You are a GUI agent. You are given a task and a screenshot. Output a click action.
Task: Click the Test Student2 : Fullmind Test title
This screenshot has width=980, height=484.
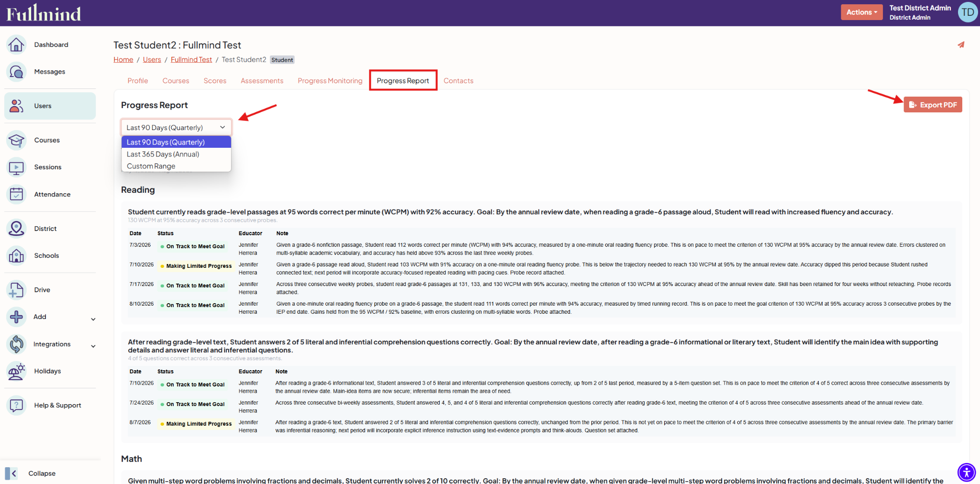point(177,45)
